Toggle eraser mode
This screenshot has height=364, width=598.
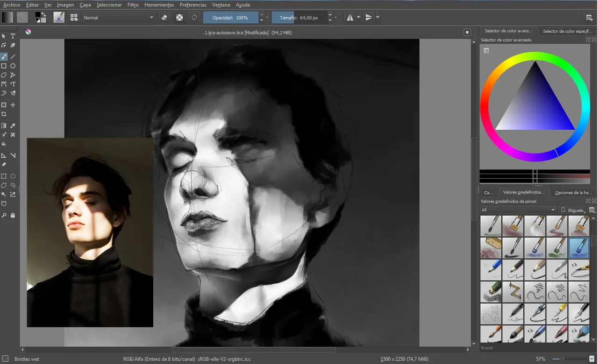pos(164,18)
